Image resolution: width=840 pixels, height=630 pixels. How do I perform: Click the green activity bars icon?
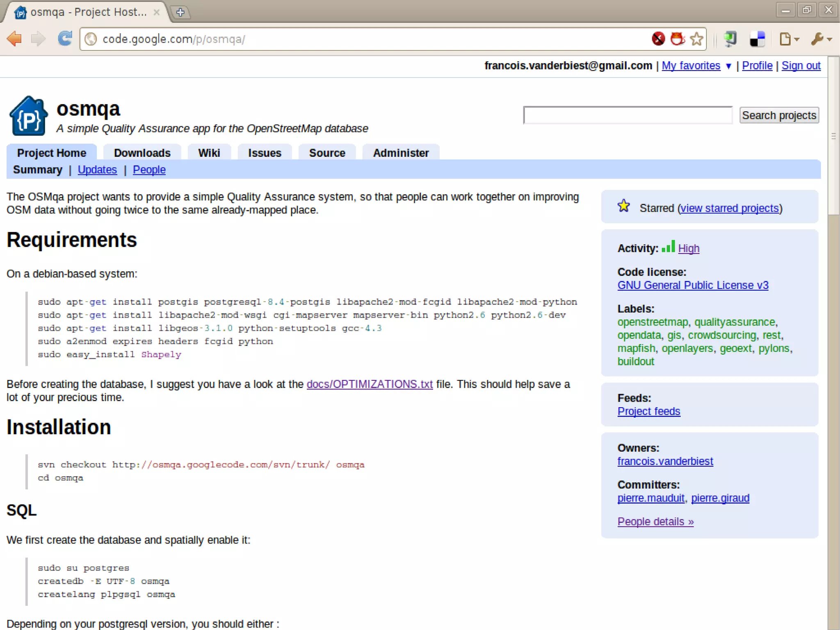[x=668, y=246]
